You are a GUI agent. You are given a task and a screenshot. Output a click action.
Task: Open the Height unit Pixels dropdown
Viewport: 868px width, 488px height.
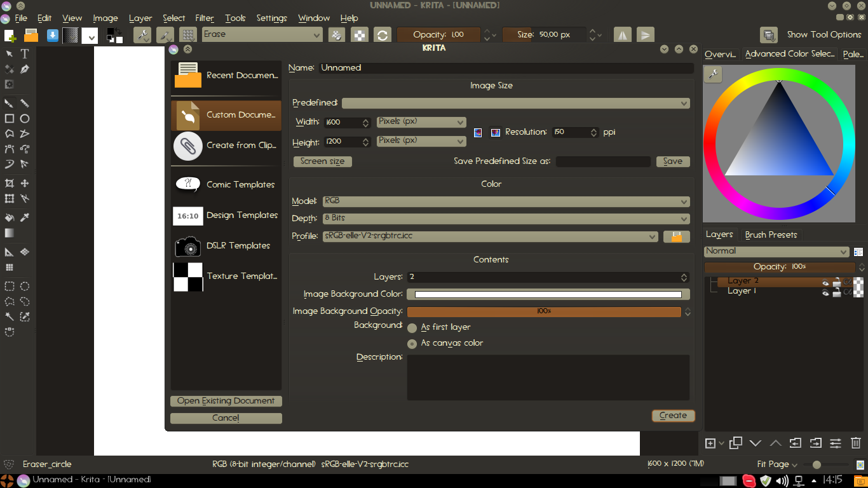click(x=421, y=141)
